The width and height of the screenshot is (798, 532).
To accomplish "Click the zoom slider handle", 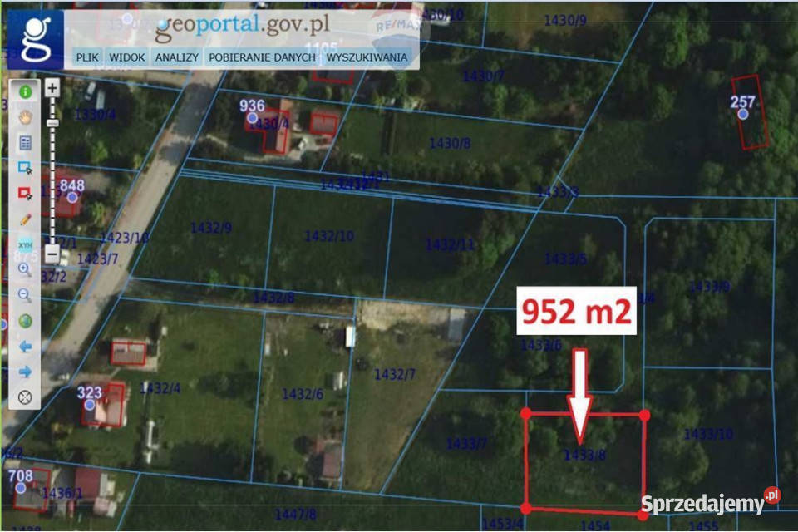I will pyautogui.click(x=52, y=123).
